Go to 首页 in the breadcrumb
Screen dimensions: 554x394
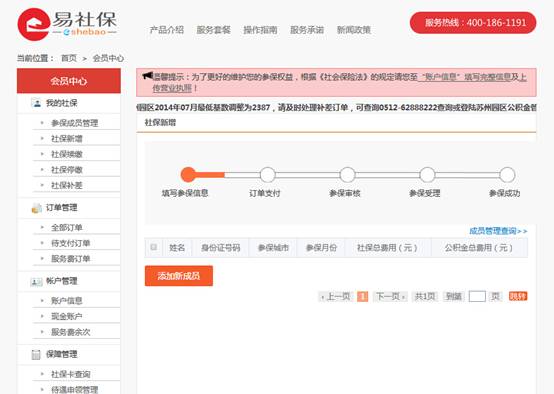click(x=69, y=58)
